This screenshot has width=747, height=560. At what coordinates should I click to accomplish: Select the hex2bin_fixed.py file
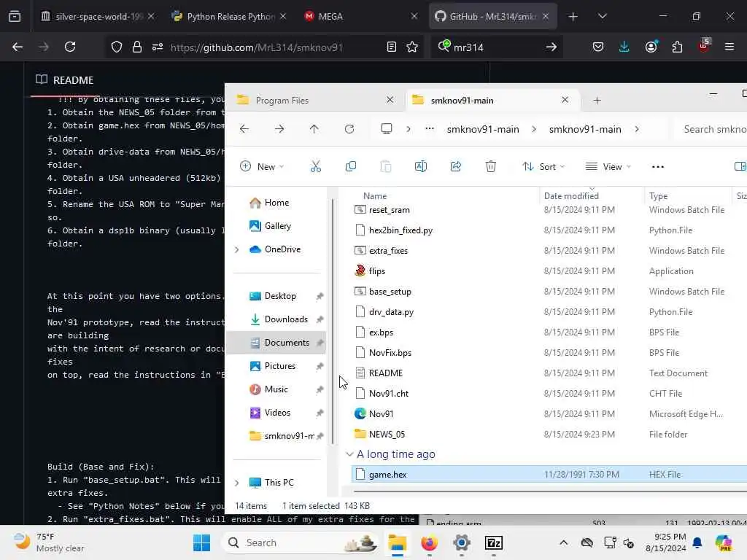[548, 230]
